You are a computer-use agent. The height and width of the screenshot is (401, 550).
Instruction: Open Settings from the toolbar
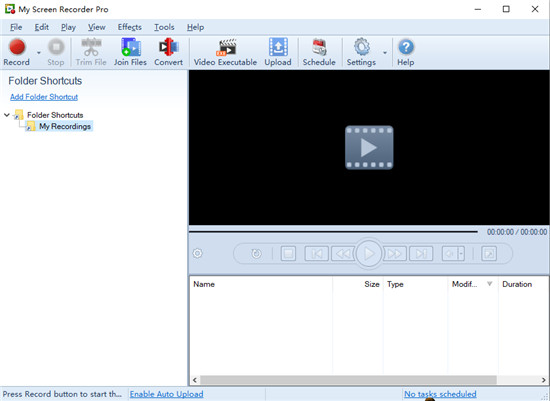coord(361,52)
